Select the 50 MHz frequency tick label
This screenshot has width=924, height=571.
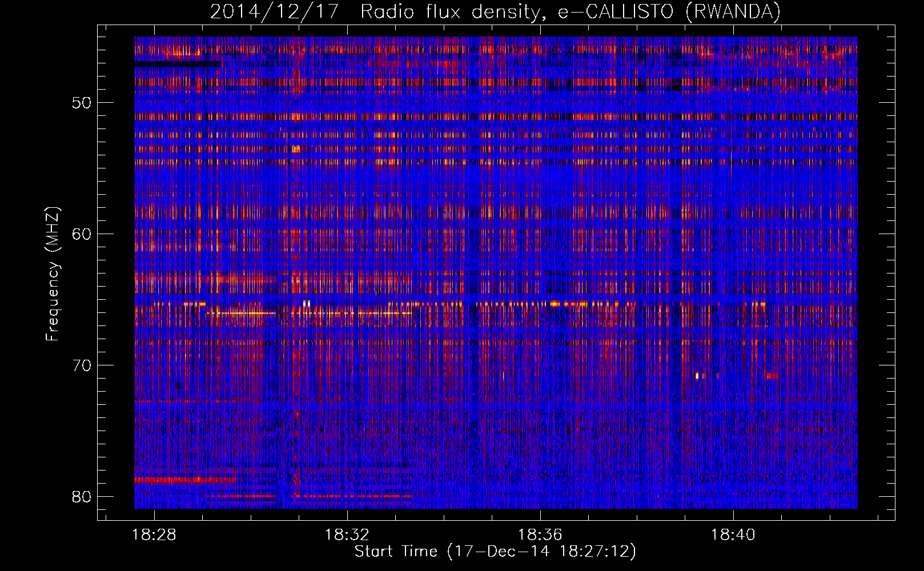pyautogui.click(x=82, y=103)
